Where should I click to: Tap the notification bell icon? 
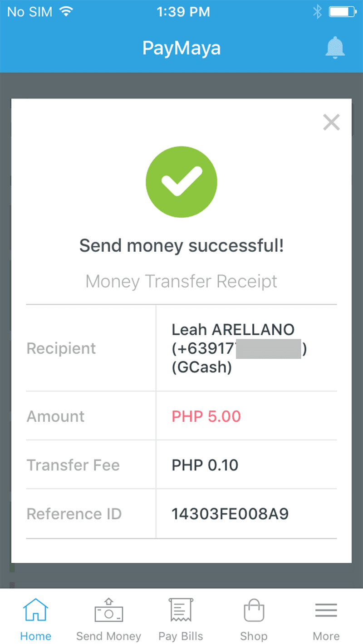[335, 48]
